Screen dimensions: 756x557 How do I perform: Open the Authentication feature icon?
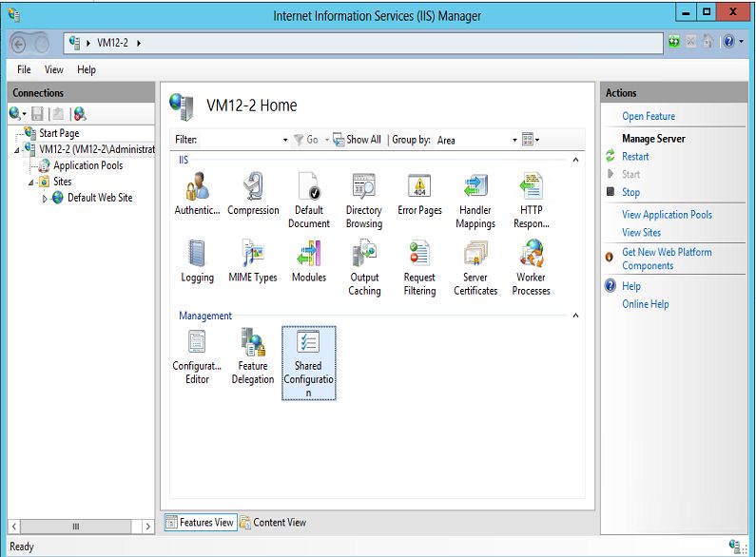pyautogui.click(x=197, y=194)
